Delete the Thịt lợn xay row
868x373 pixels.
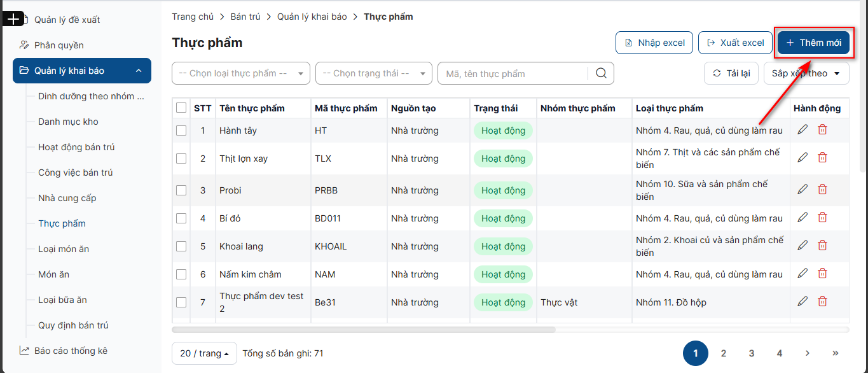point(822,158)
